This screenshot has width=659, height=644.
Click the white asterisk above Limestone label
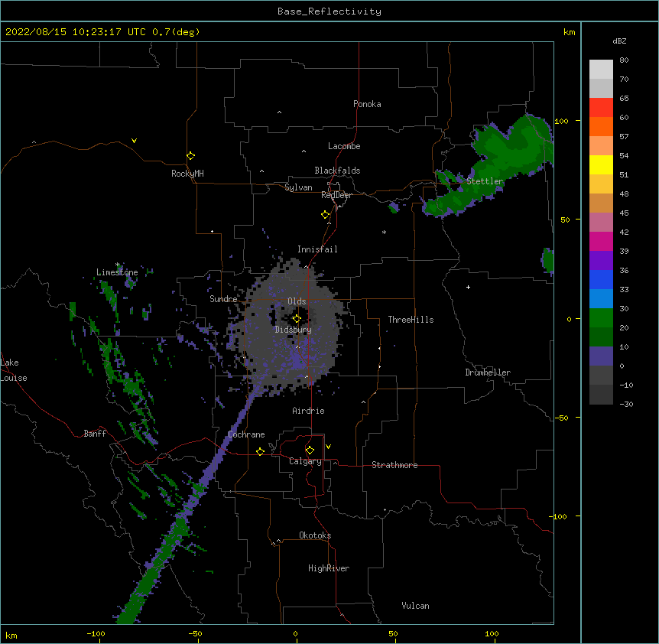(x=118, y=265)
